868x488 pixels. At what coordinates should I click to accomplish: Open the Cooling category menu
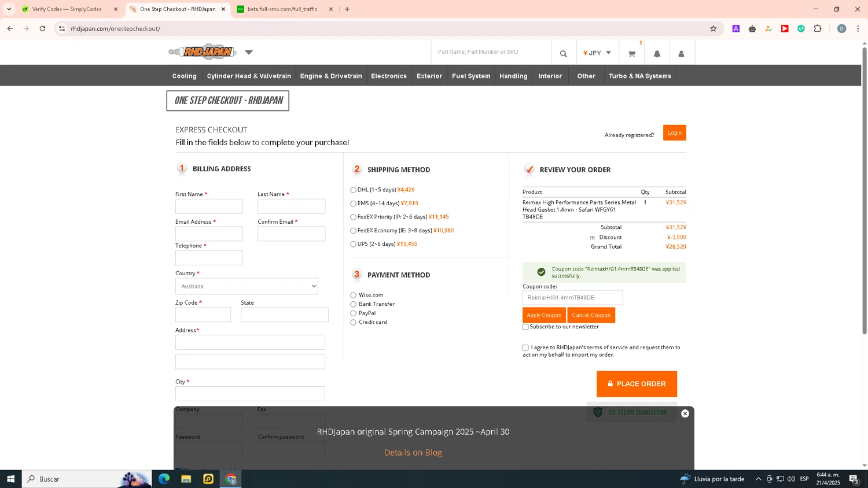point(185,76)
